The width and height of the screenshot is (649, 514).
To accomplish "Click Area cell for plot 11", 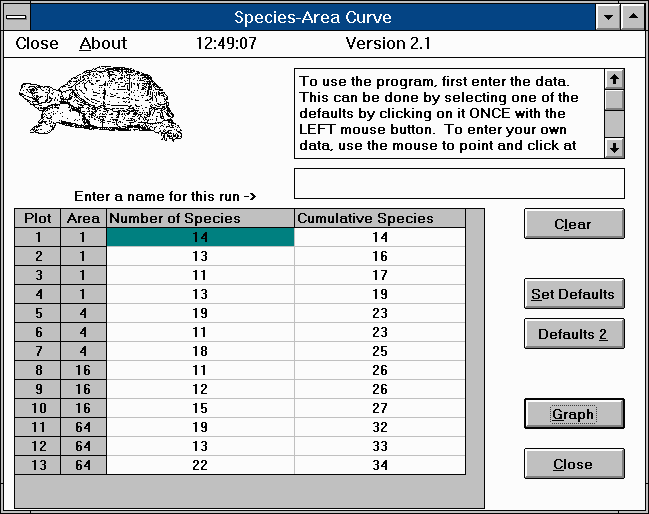I will coord(83,427).
